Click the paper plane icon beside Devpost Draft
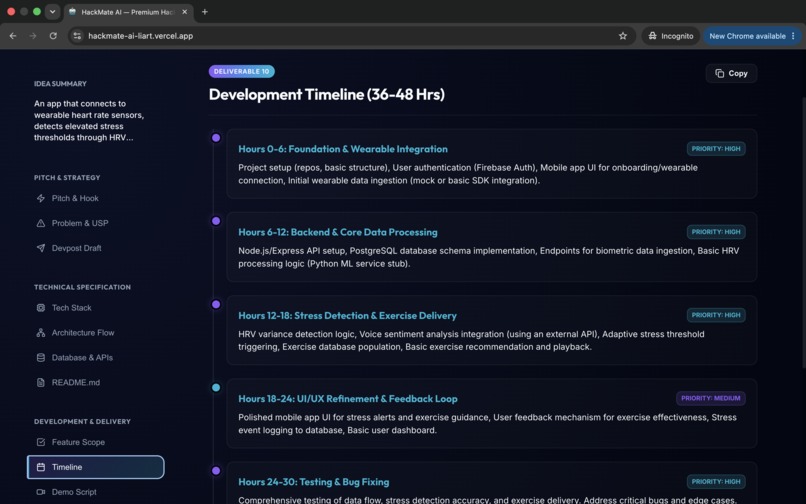This screenshot has height=504, width=806. click(x=41, y=248)
